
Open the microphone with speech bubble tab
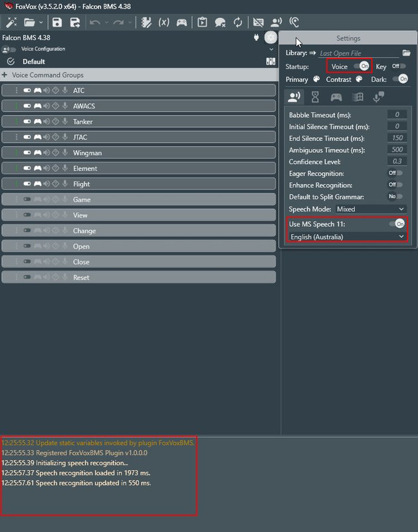[x=378, y=97]
